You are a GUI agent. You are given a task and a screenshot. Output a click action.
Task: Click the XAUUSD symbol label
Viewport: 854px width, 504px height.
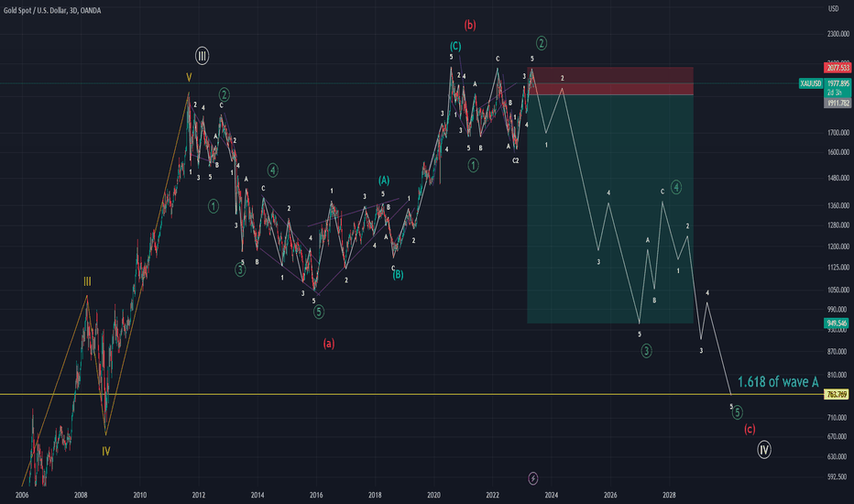point(810,83)
